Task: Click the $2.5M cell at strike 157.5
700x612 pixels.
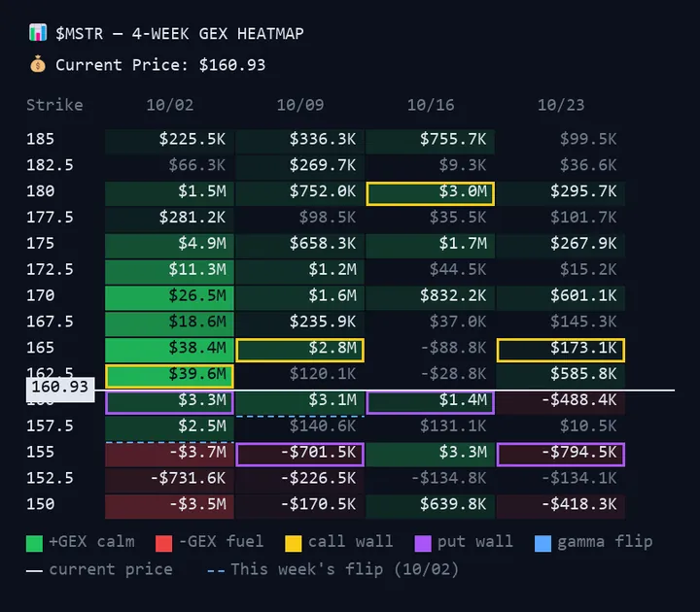Action: [x=169, y=427]
